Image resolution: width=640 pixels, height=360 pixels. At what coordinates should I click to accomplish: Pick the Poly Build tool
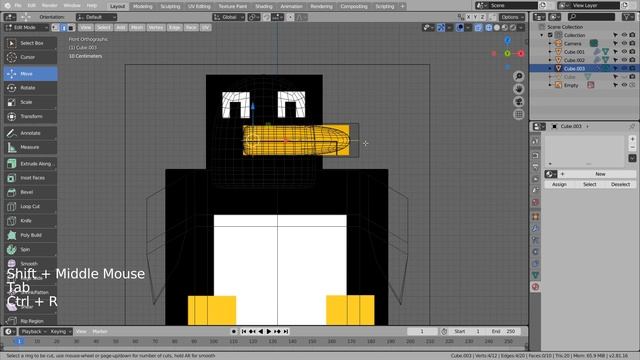coord(31,235)
